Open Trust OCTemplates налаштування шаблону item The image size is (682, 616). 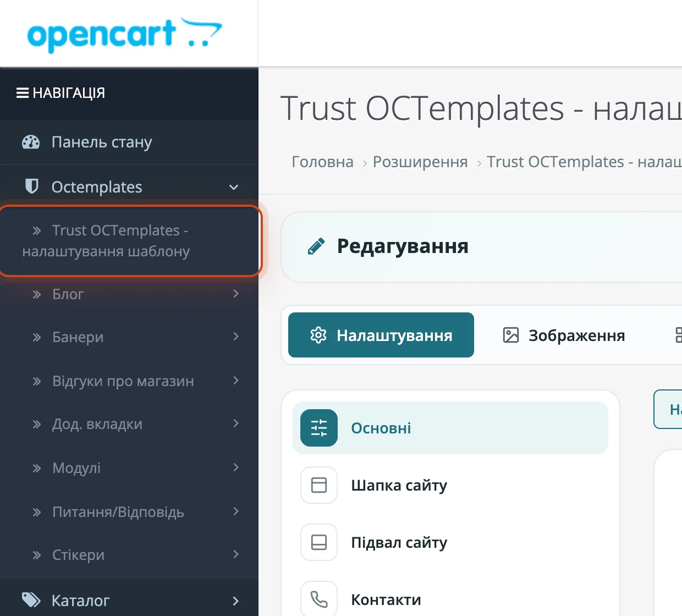coord(129,240)
